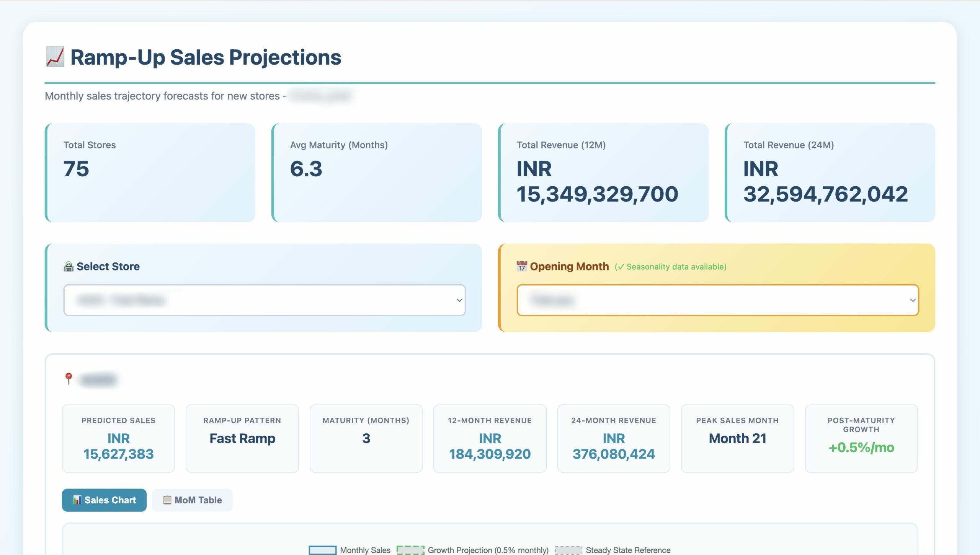Click the 6.3 average maturity value
The width and height of the screenshot is (980, 555).
306,169
